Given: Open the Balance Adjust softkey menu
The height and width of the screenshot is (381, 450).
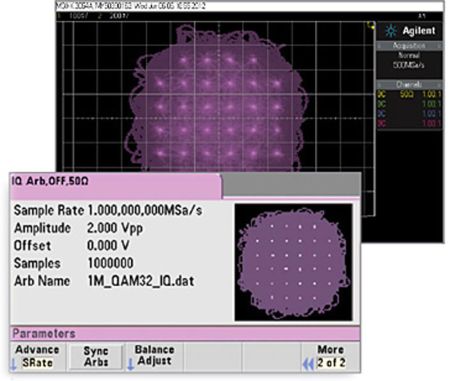Looking at the screenshot, I should click(x=154, y=356).
